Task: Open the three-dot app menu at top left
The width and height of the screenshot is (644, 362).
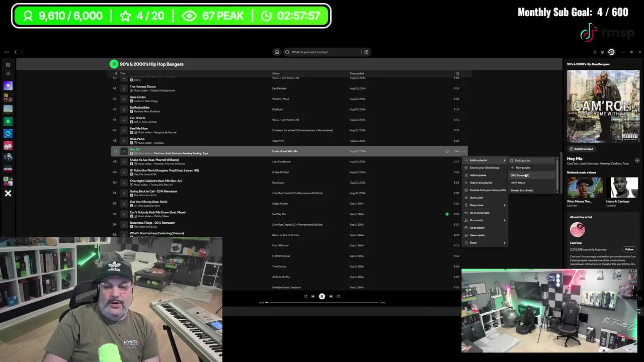Action: (x=7, y=52)
